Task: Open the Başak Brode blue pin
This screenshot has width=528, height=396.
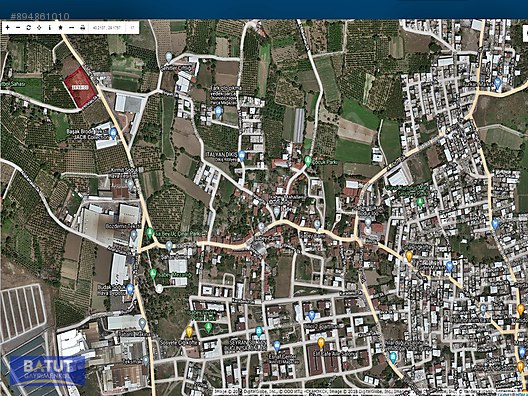Action: click(113, 133)
